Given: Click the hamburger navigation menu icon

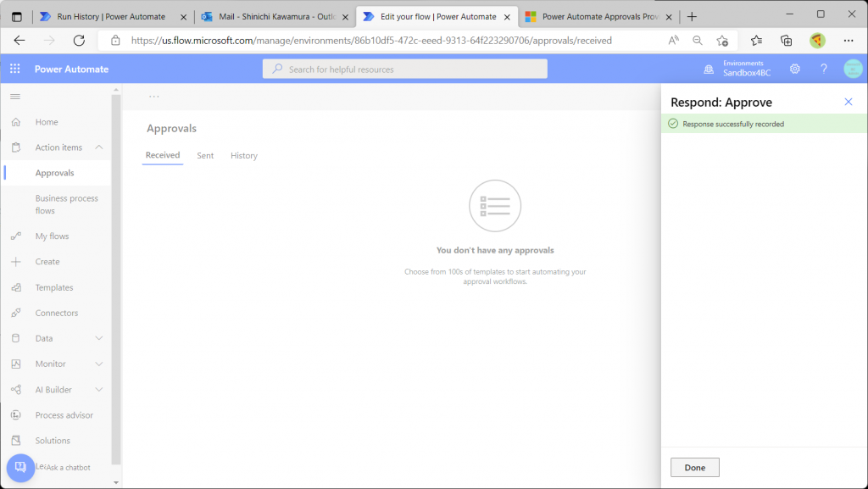Looking at the screenshot, I should coord(15,97).
